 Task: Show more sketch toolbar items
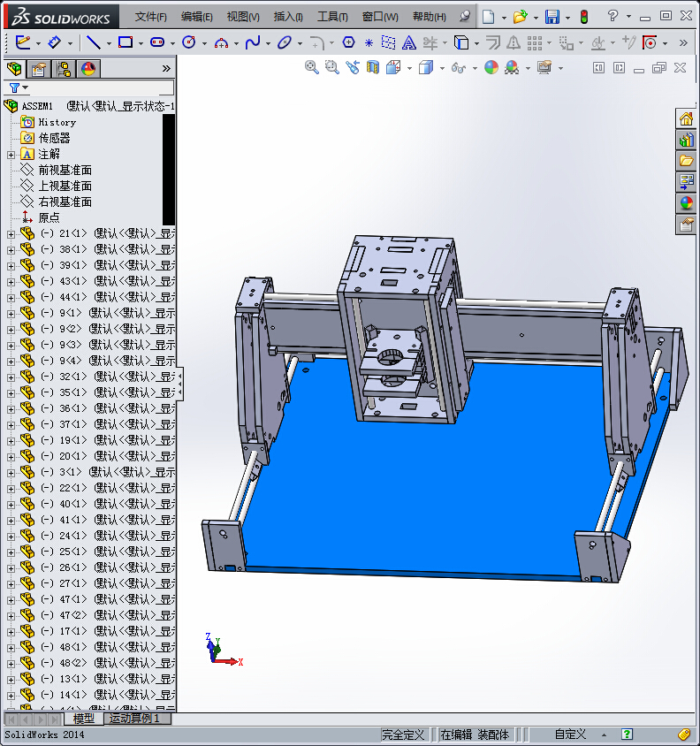(x=684, y=42)
